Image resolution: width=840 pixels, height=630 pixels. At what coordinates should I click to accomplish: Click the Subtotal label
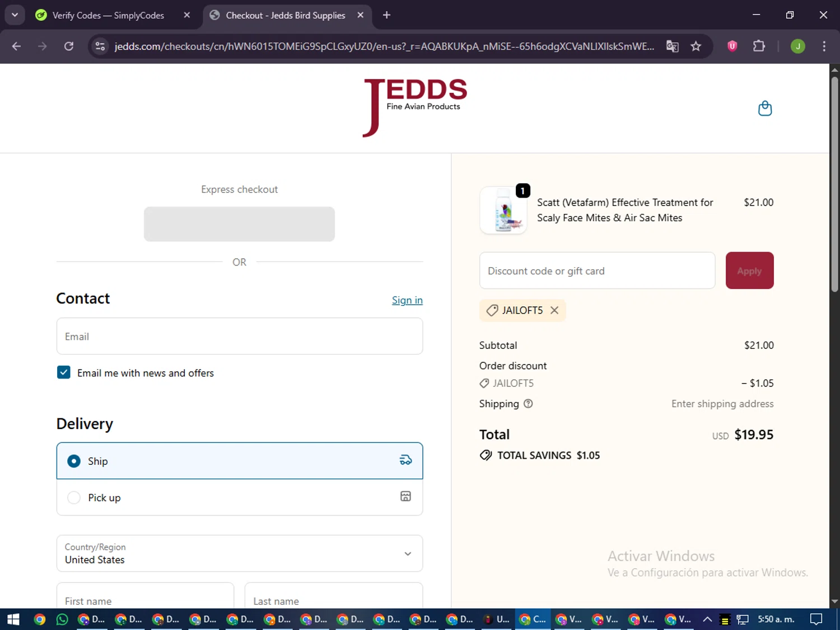pos(498,346)
